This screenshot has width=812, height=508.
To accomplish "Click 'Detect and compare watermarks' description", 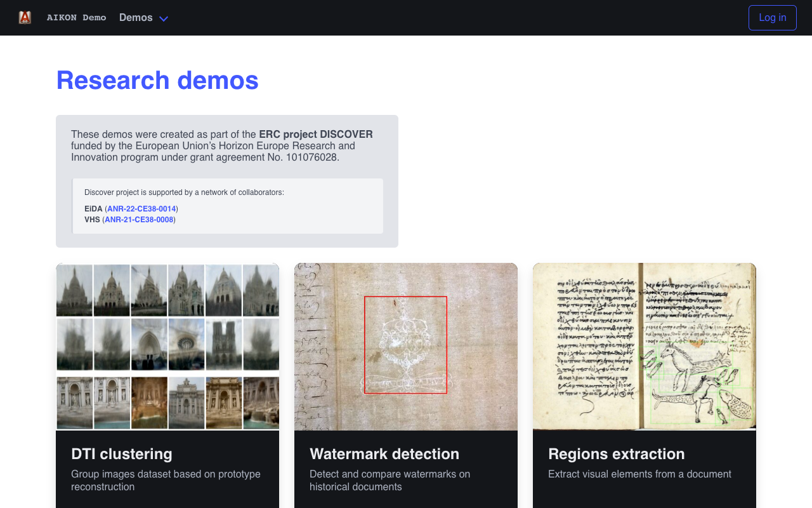I will tap(390, 481).
